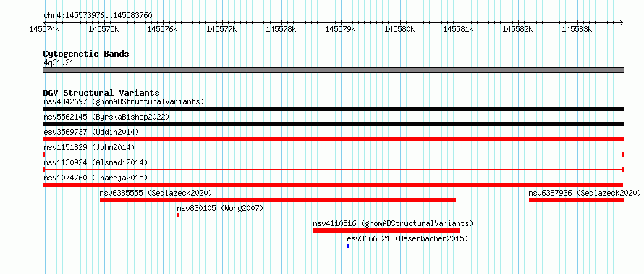Select the black bar under nsv4342697

(333, 109)
